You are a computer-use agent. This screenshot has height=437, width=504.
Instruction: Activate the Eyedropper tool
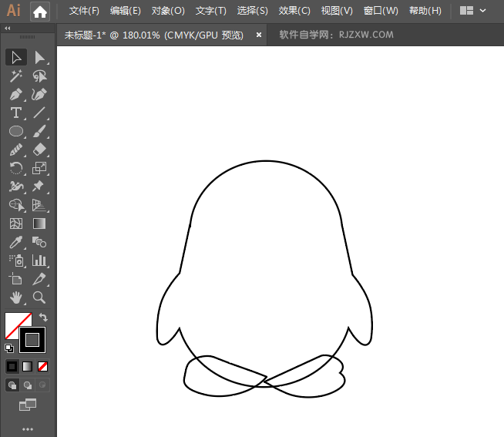pyautogui.click(x=15, y=242)
